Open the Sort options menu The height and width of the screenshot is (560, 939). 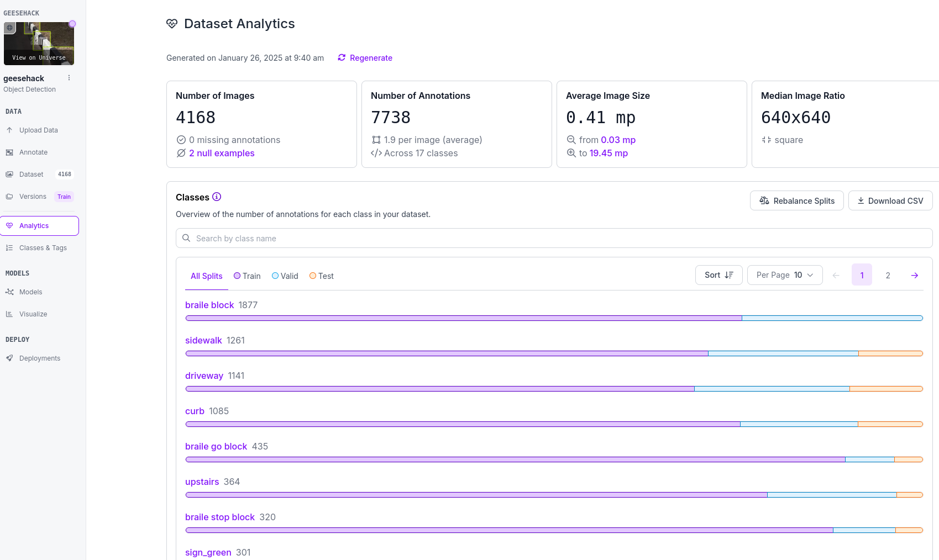click(719, 275)
